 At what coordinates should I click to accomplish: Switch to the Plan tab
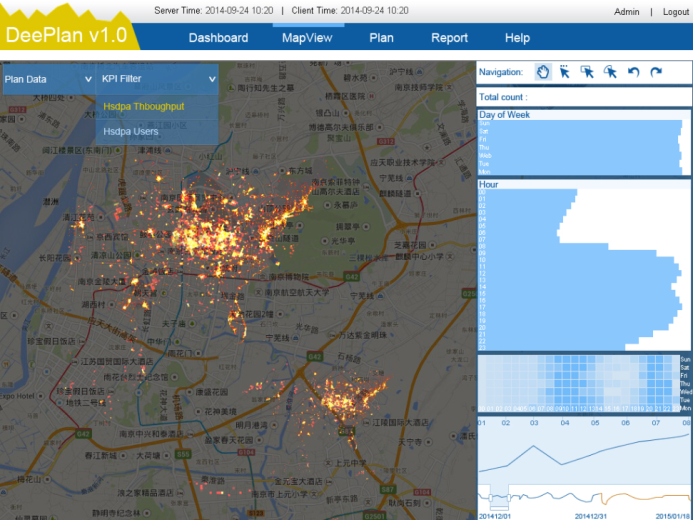381,38
